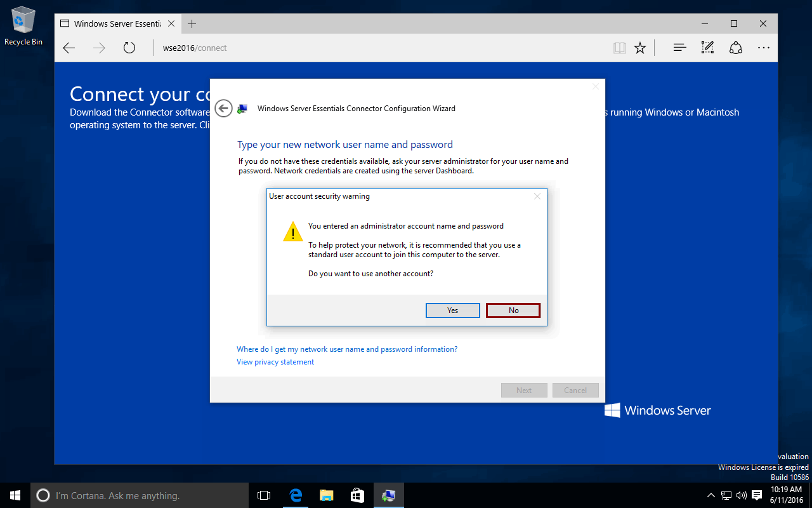
Task: Select the Connector wizard taskbar icon
Action: coord(388,495)
